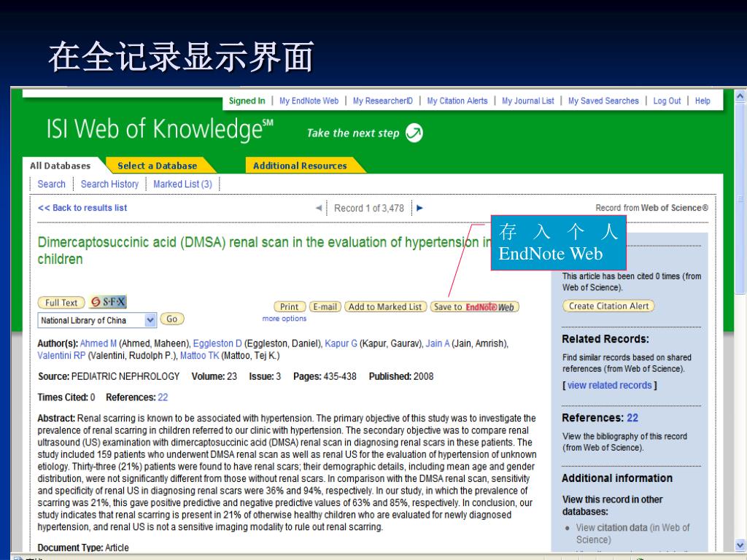Viewport: 747px width, 560px height.
Task: Click the Print button
Action: click(x=289, y=307)
